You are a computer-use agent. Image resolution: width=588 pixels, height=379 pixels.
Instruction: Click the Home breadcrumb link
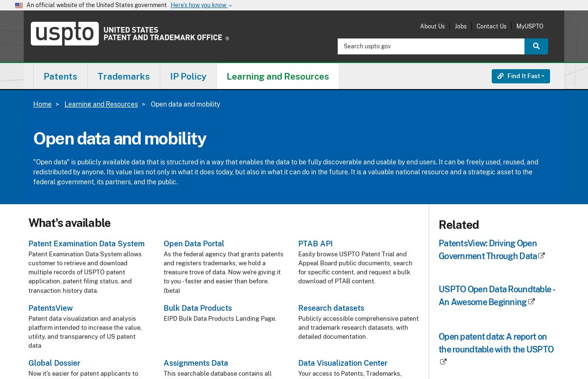[x=42, y=104]
